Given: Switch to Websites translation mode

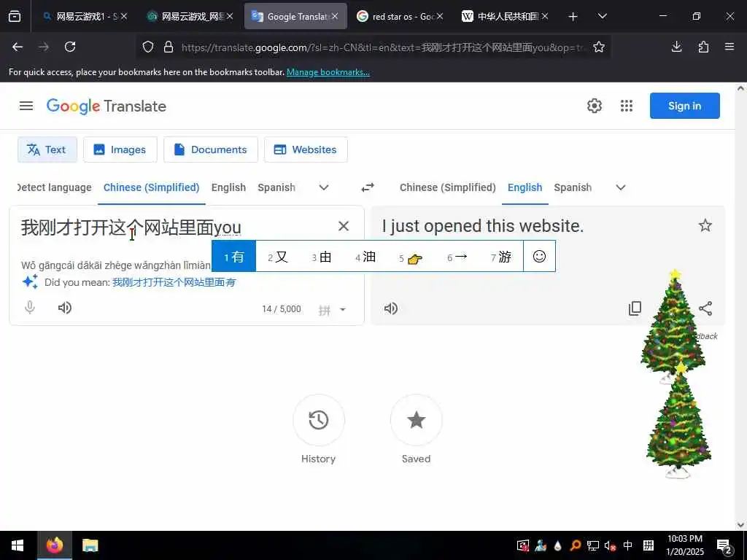Looking at the screenshot, I should coord(306,149).
